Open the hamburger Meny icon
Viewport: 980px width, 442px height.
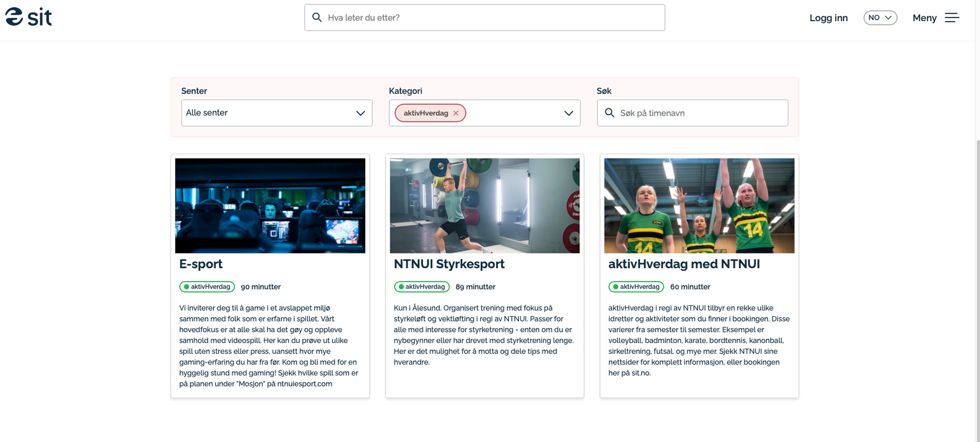pyautogui.click(x=952, y=18)
